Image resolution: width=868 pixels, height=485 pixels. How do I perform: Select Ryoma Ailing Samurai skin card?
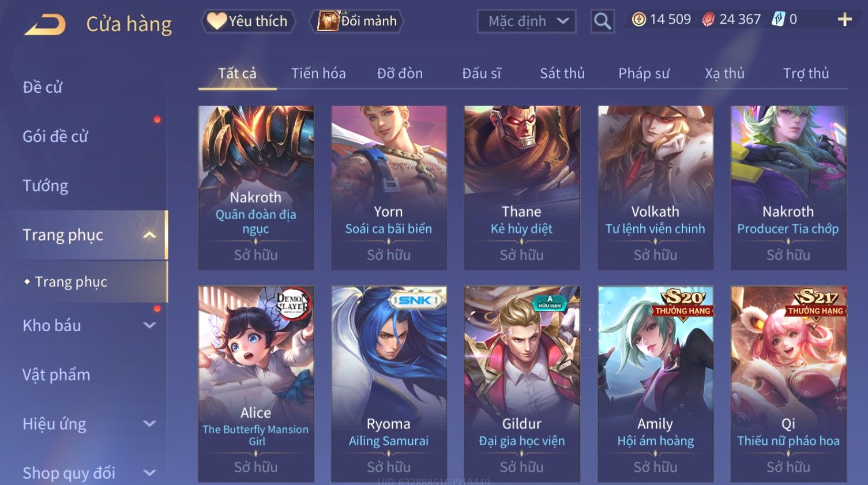[389, 384]
